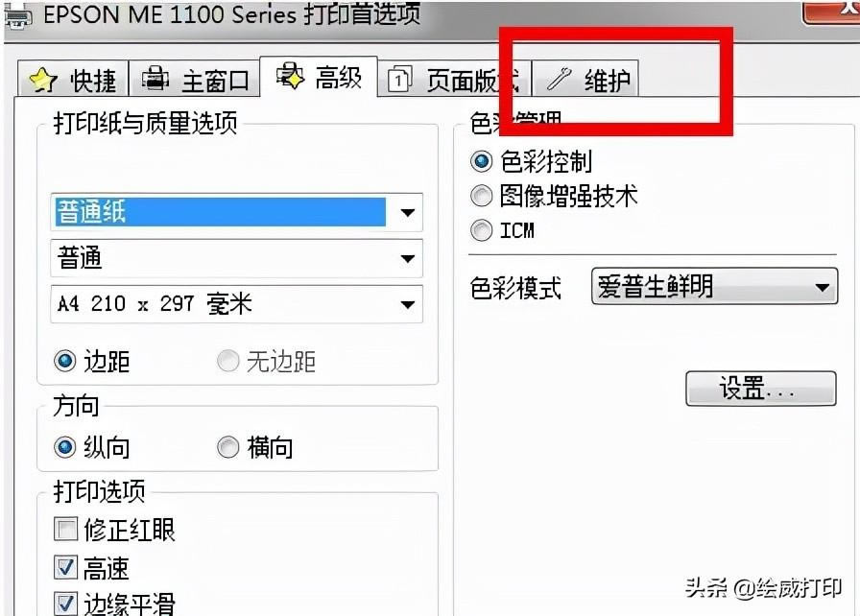
Task: Expand the 普通纸 paper type dropdown
Action: [x=236, y=212]
